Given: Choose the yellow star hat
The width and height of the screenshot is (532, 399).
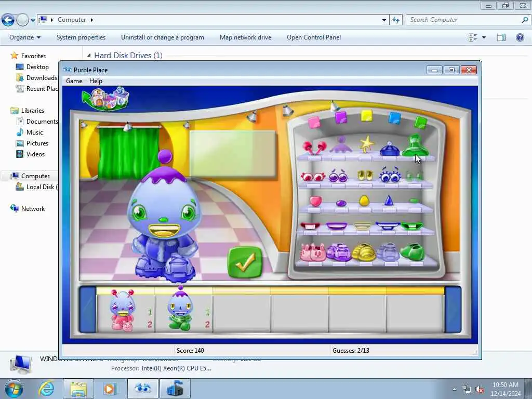Looking at the screenshot, I should (x=366, y=144).
